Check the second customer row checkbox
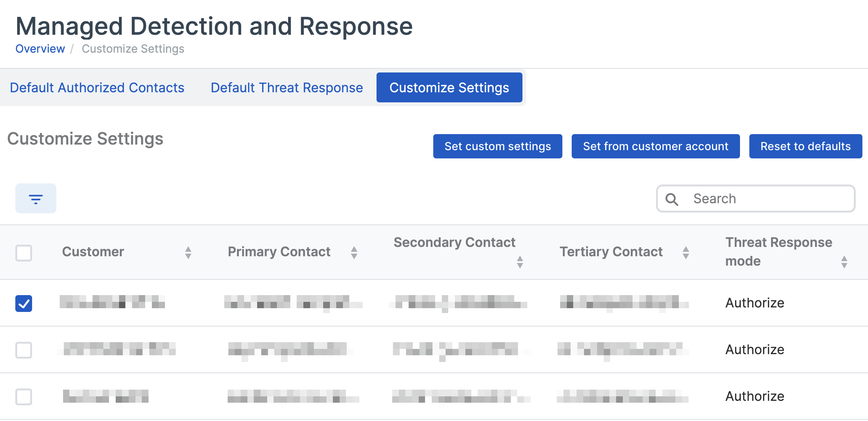The image size is (868, 421). [24, 350]
